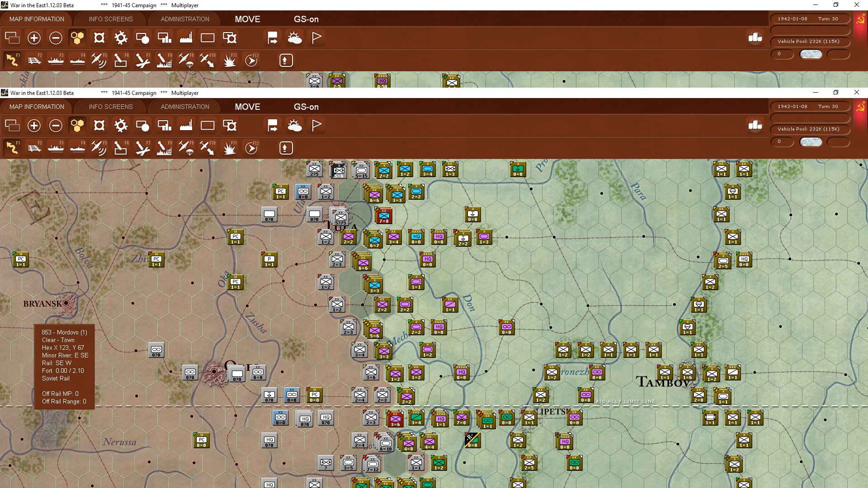Select F3 naval transport mode, front window

(x=56, y=148)
